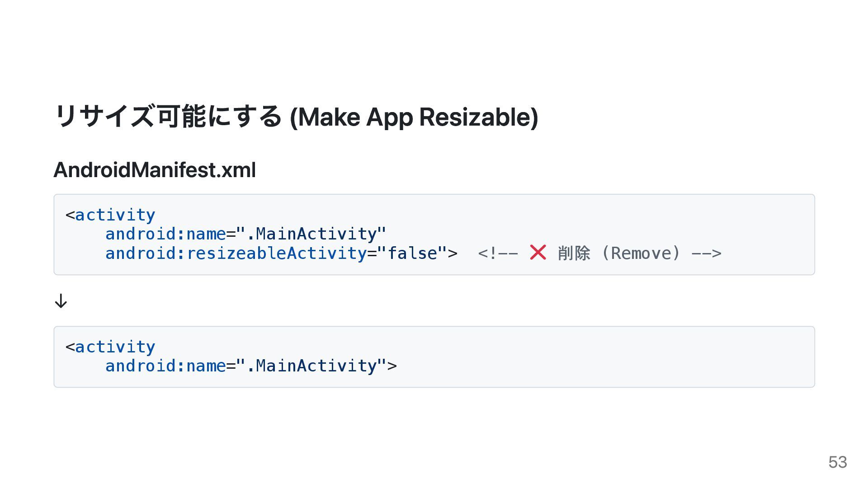Click the red cross mark in the comment
The height and width of the screenshot is (488, 868).
pyautogui.click(x=538, y=253)
